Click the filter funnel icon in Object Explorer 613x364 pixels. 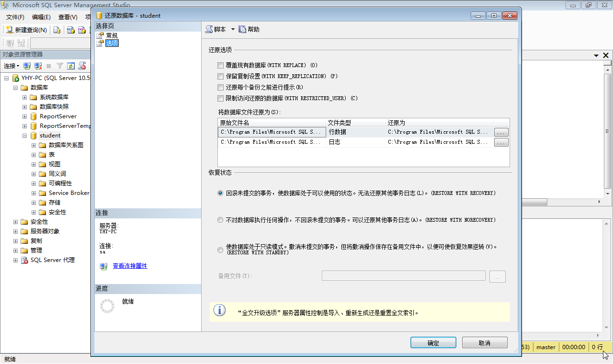60,66
